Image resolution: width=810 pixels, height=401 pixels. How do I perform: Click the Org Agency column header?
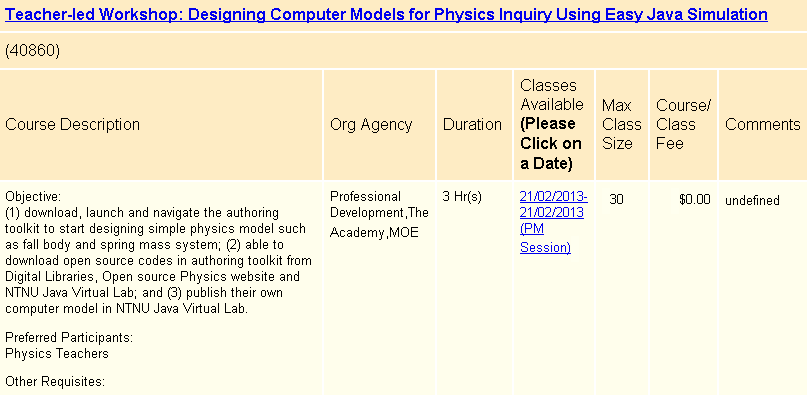(x=371, y=125)
